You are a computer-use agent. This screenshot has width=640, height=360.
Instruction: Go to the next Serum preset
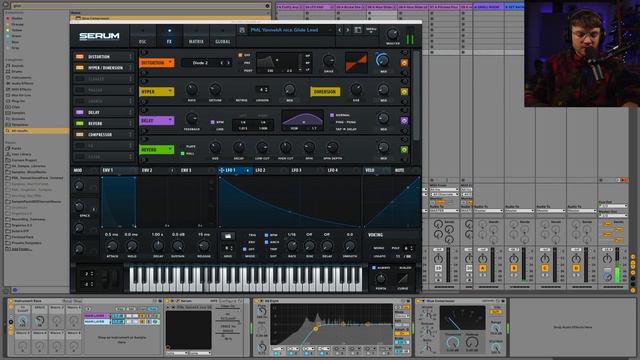pyautogui.click(x=348, y=30)
